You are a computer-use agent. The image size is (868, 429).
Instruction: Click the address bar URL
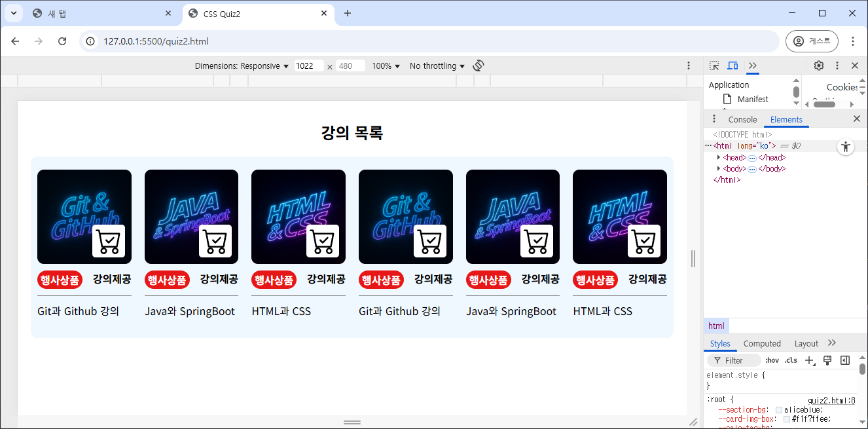pos(156,41)
